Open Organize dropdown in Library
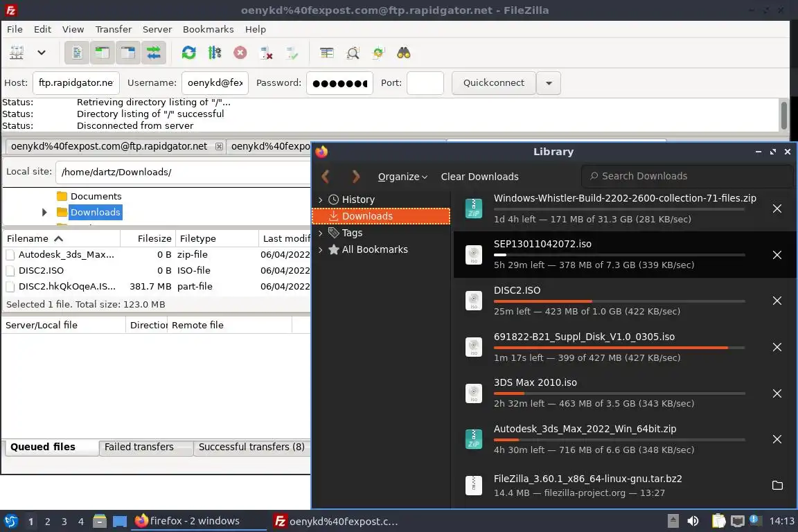The width and height of the screenshot is (798, 532). click(402, 177)
